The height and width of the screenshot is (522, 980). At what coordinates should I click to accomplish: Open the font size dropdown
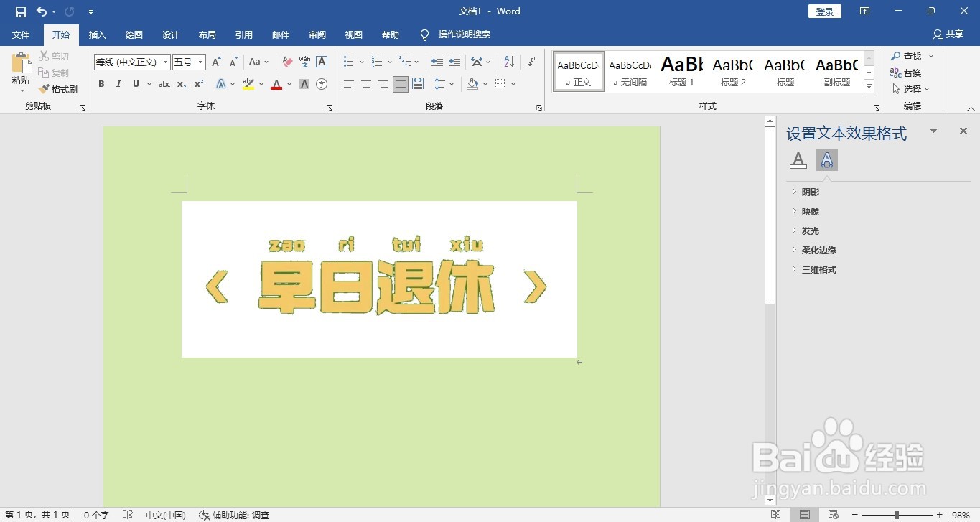point(202,62)
